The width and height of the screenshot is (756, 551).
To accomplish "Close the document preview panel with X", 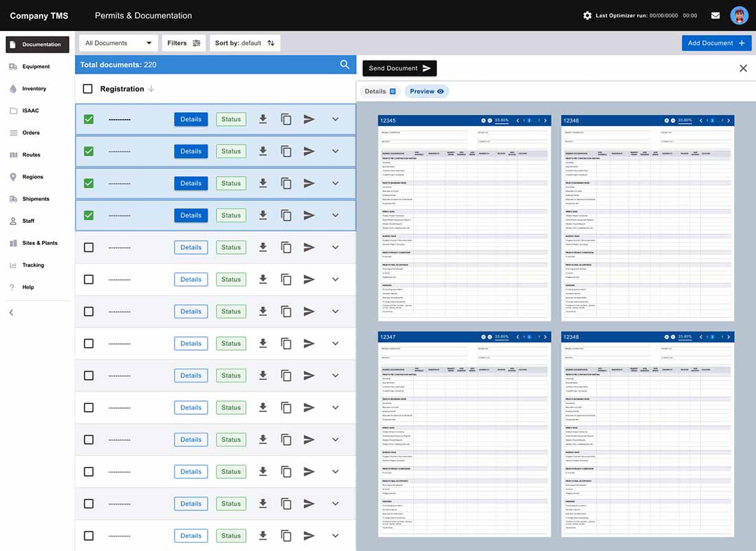I will coord(743,68).
